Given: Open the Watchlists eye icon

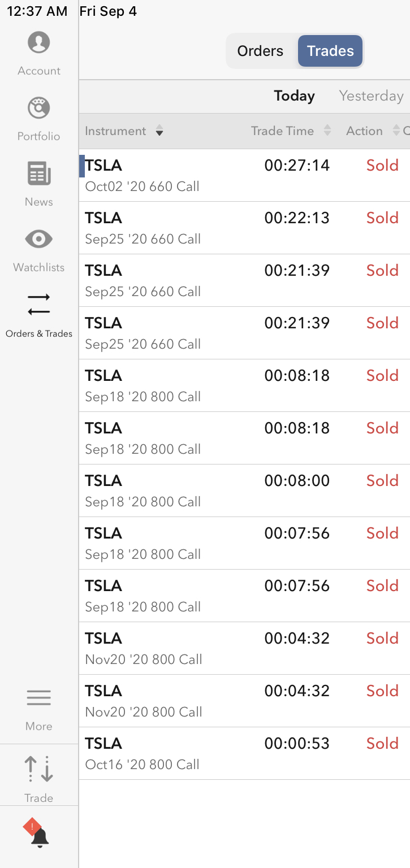Looking at the screenshot, I should pyautogui.click(x=39, y=240).
